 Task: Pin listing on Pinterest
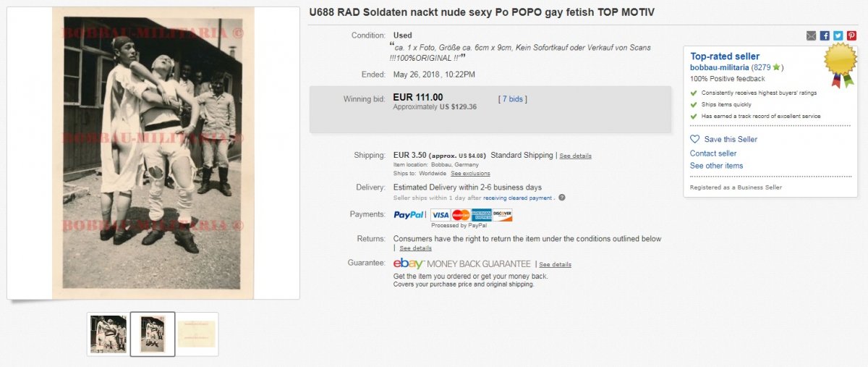[851, 35]
